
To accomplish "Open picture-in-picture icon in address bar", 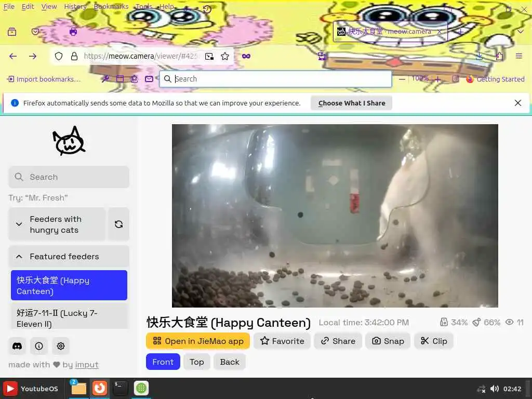I will (209, 56).
